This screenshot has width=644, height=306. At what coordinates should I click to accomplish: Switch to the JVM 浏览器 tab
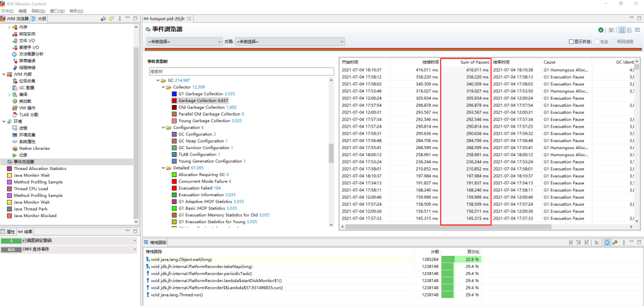pos(15,19)
